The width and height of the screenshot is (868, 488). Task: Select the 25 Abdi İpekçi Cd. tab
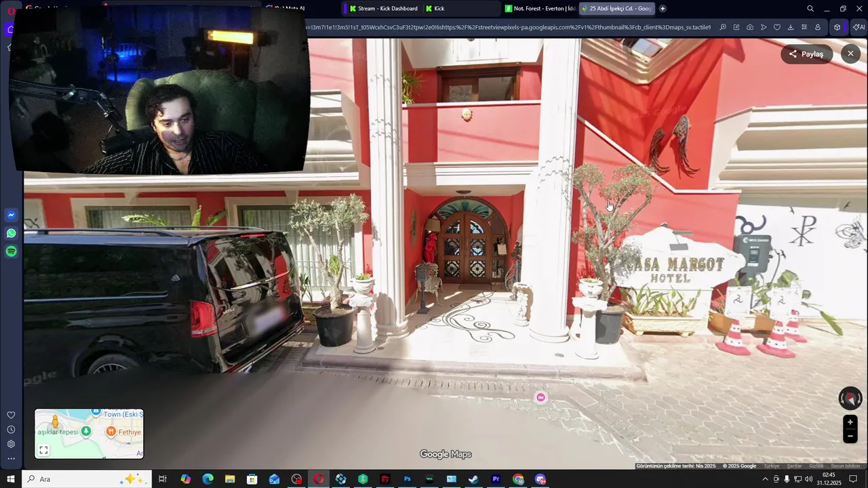(x=616, y=9)
